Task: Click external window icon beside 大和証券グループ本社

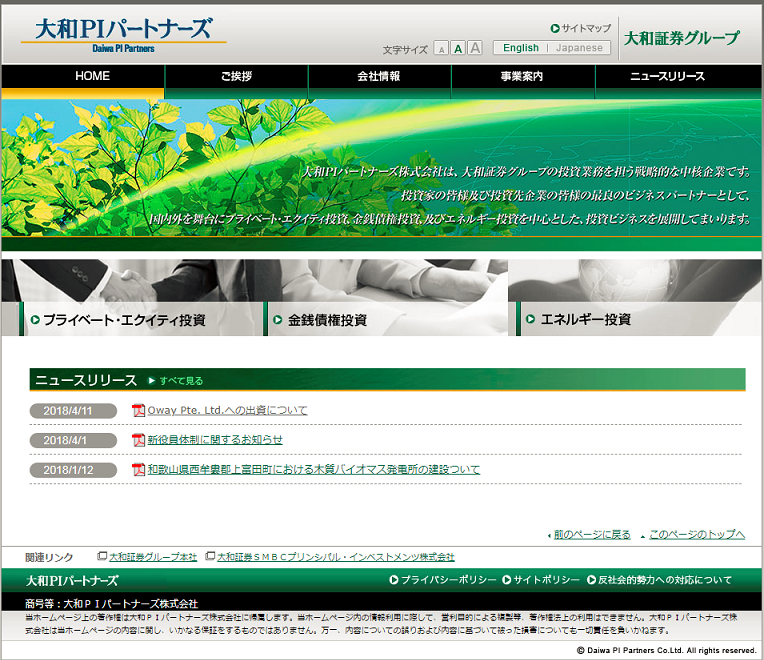Action: (x=102, y=556)
